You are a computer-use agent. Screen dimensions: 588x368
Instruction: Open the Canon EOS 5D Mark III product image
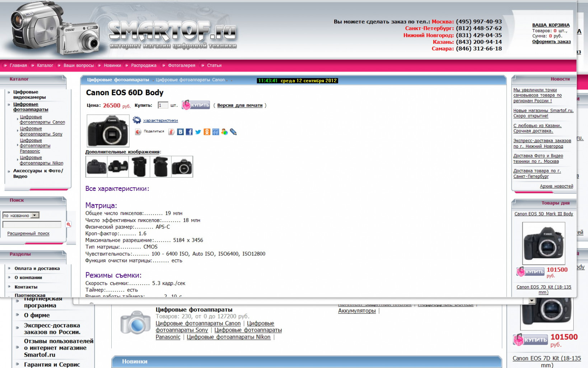pos(543,243)
